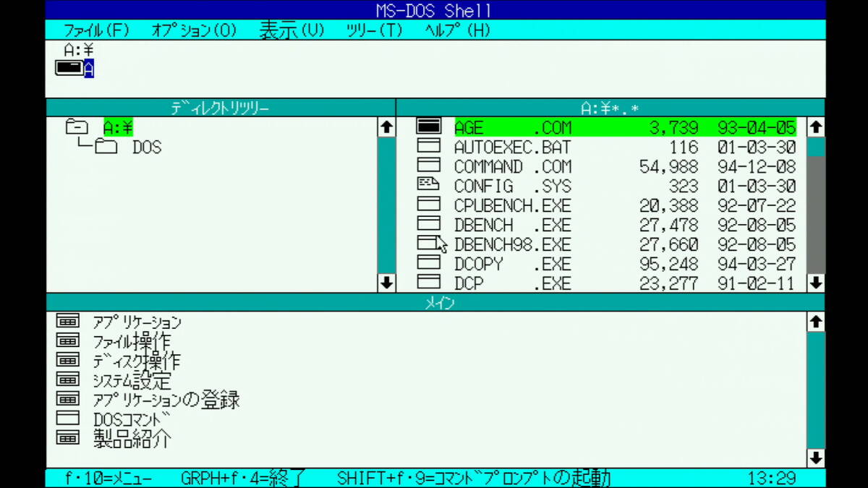Click the ファイル操作 group icon
Image resolution: width=868 pixels, height=488 pixels.
[67, 341]
